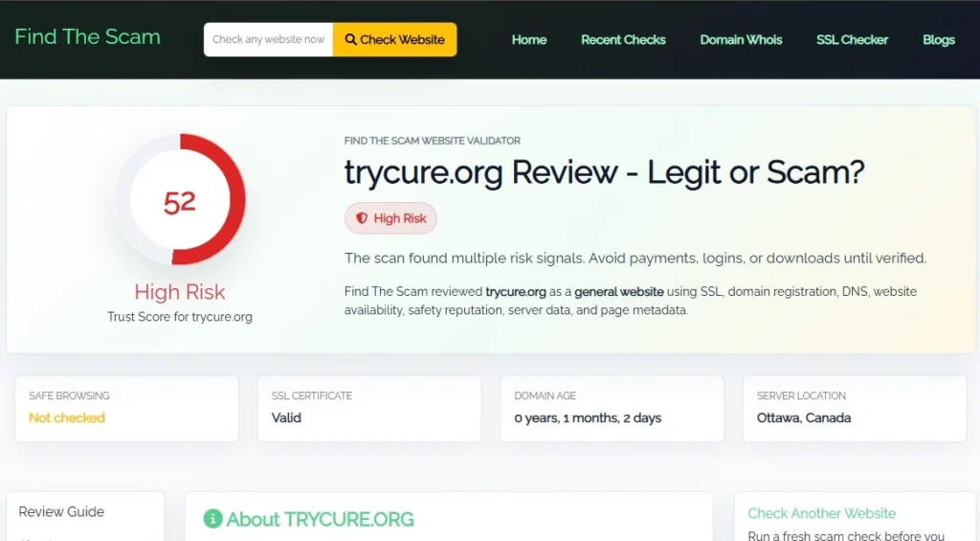Image resolution: width=980 pixels, height=541 pixels.
Task: Click the info icon beside About TRYCURE.ORG
Action: point(212,518)
